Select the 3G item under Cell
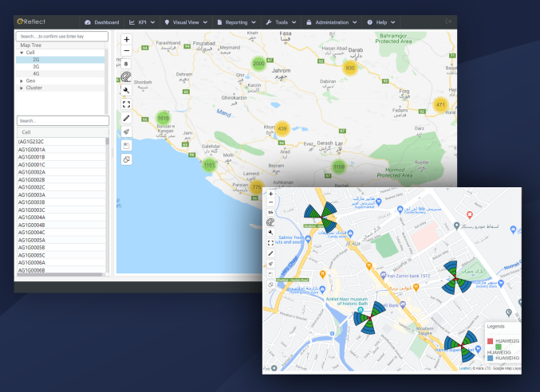Image resolution: width=540 pixels, height=392 pixels. pyautogui.click(x=36, y=66)
